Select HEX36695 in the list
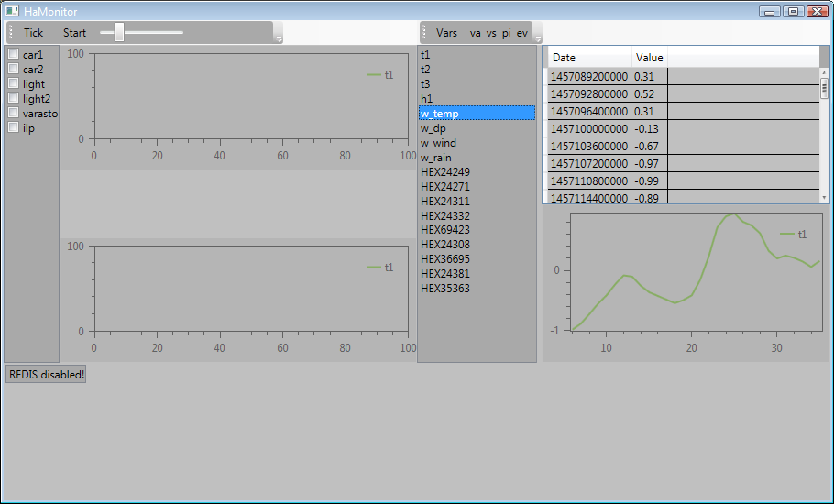This screenshot has height=504, width=834. [477, 259]
